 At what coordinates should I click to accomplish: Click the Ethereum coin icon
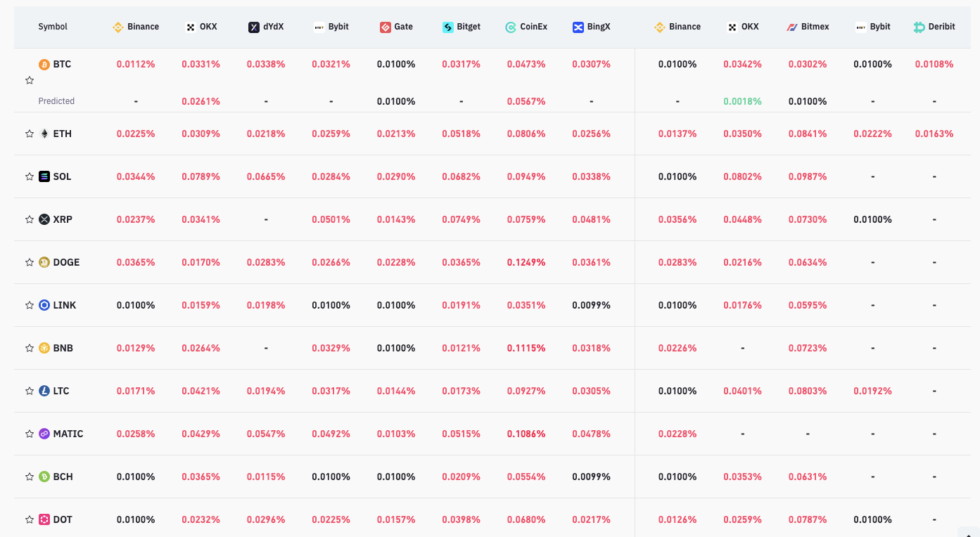44,134
